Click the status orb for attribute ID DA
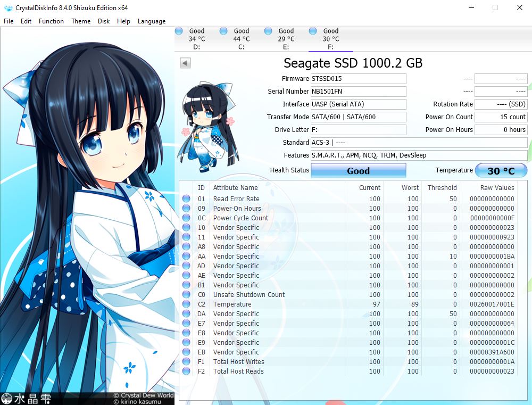The height and width of the screenshot is (405, 532). (x=186, y=313)
